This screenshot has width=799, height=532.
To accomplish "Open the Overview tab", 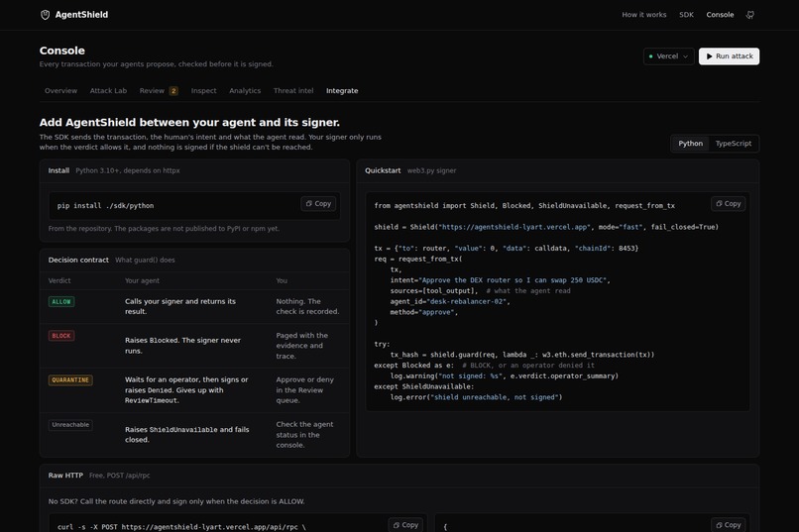I will point(60,90).
